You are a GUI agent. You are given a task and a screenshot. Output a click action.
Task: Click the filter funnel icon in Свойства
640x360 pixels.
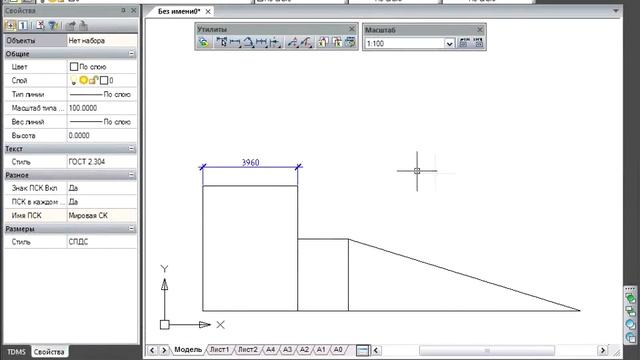point(53,25)
